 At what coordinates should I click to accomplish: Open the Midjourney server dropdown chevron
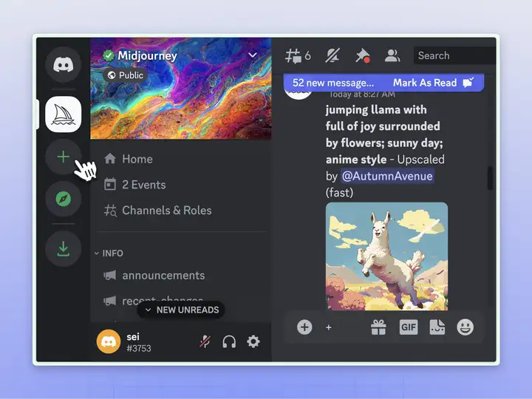click(253, 55)
